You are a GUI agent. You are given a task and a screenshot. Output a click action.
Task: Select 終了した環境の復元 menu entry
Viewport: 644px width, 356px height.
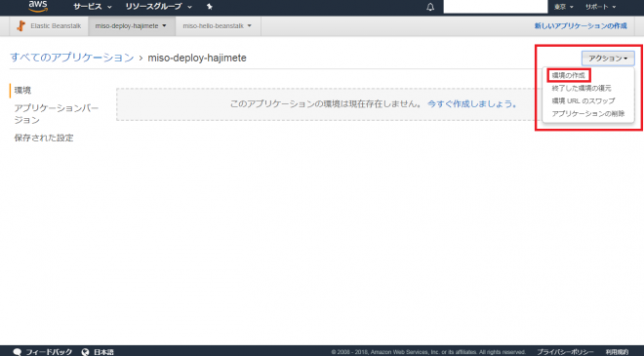coord(582,89)
